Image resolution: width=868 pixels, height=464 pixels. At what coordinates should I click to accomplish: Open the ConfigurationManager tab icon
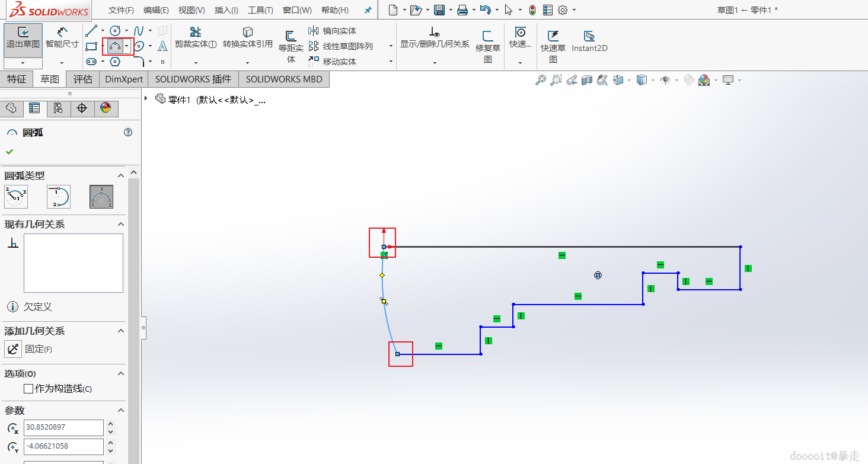click(x=58, y=108)
